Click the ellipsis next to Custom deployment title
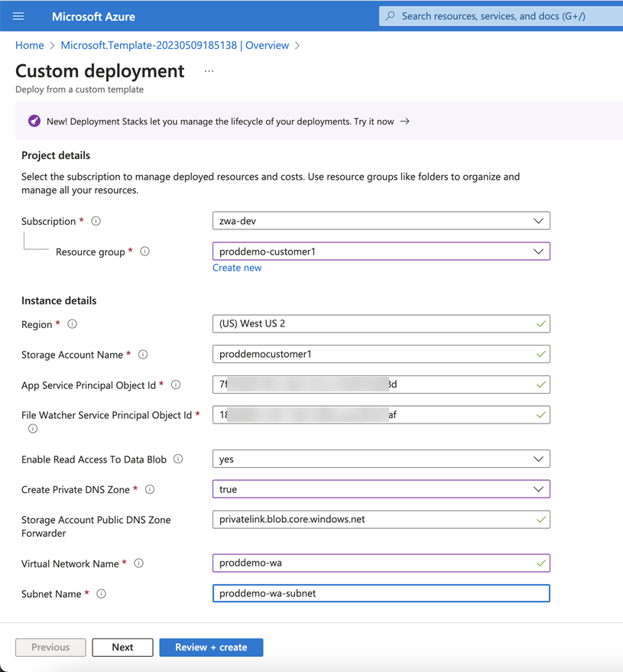 click(208, 72)
